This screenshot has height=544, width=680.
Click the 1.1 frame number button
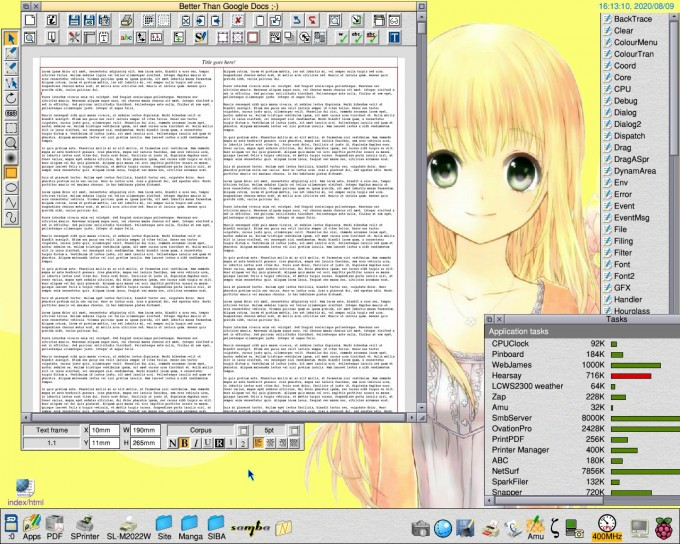point(52,443)
